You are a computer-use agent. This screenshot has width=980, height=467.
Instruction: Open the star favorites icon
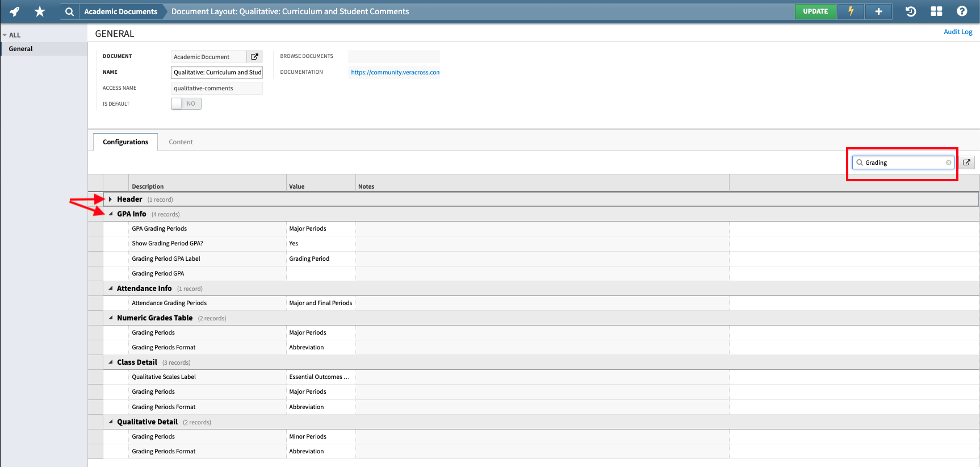pyautogui.click(x=40, y=11)
